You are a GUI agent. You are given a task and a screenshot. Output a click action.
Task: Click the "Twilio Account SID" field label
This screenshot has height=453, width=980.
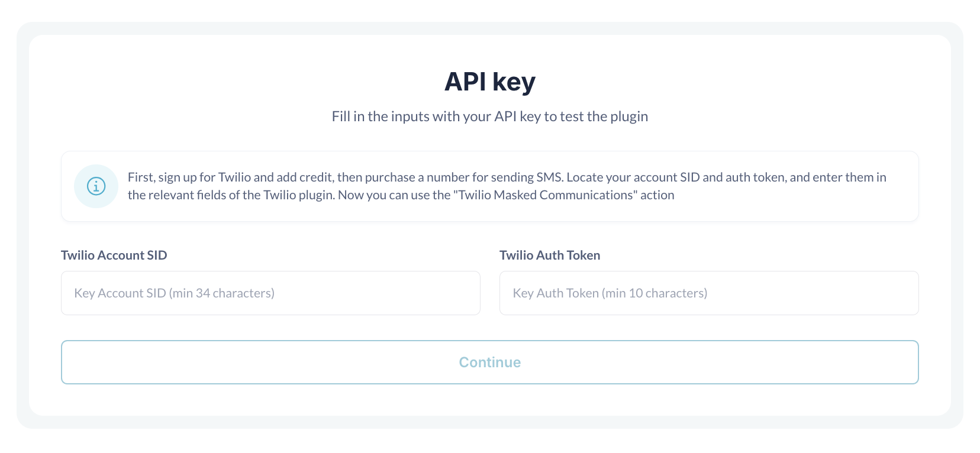[114, 255]
